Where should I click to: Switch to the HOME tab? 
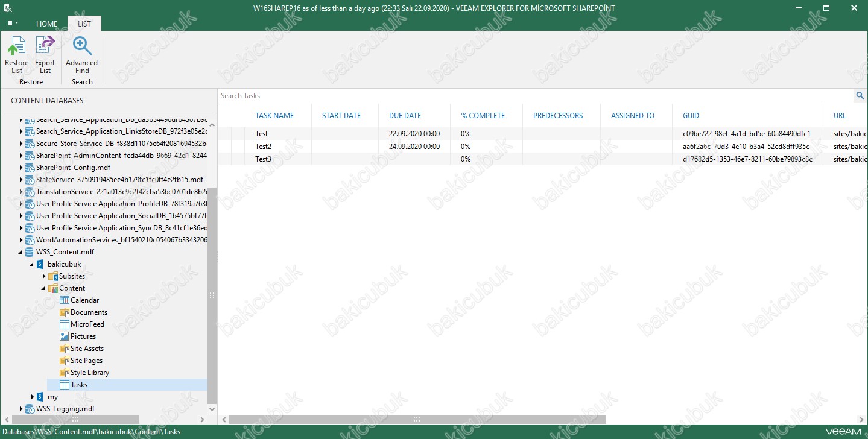[x=47, y=24]
